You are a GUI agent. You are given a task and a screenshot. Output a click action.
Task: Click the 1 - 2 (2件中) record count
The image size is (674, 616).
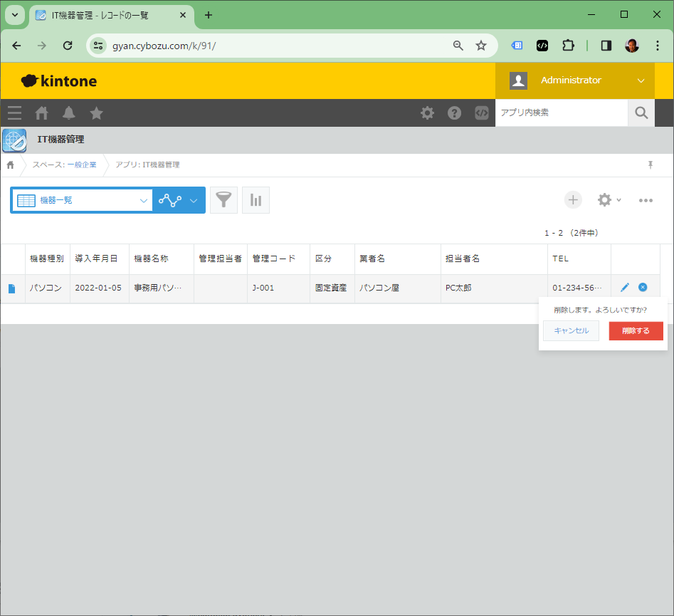pyautogui.click(x=572, y=233)
